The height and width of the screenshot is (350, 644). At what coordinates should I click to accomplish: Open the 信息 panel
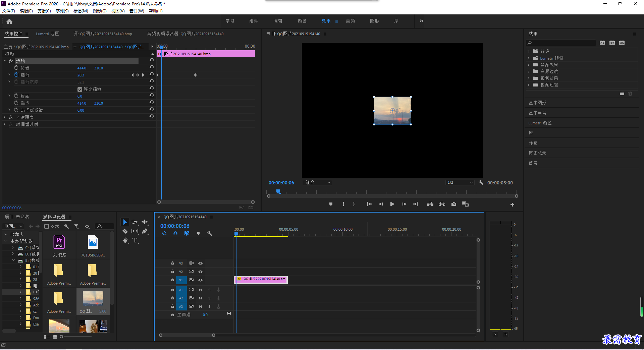[x=533, y=163]
